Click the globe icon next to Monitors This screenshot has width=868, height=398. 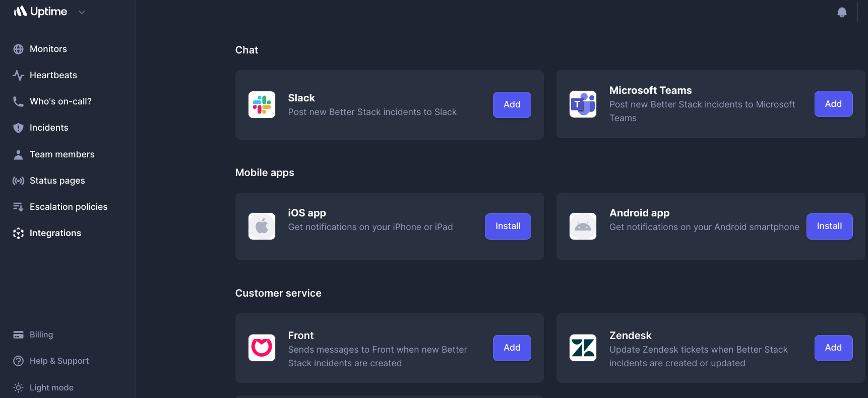18,48
